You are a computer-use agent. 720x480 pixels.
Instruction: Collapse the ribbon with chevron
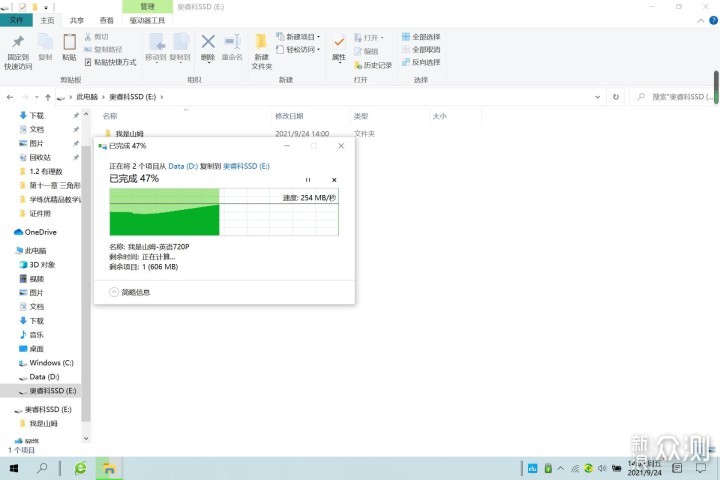(701, 21)
